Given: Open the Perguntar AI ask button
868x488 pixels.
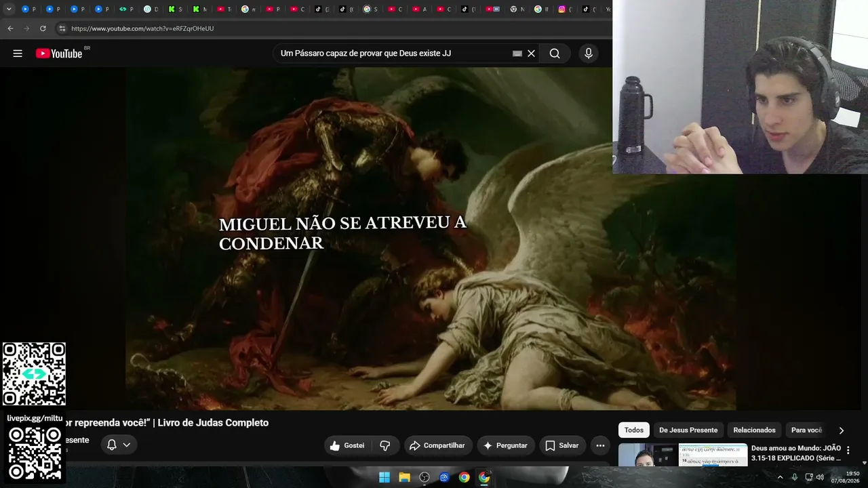Looking at the screenshot, I should 505,445.
